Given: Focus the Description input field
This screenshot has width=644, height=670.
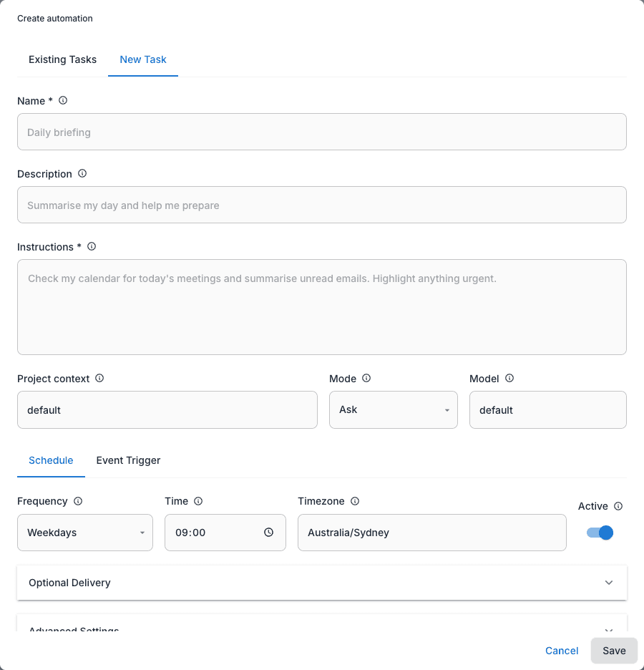Looking at the screenshot, I should (x=322, y=205).
